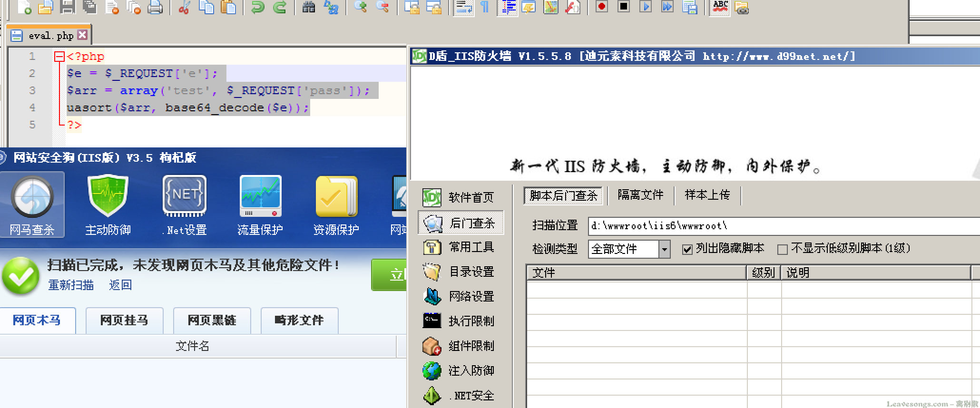
Task: Open 流量保护 in the Safedog window
Action: pos(260,205)
